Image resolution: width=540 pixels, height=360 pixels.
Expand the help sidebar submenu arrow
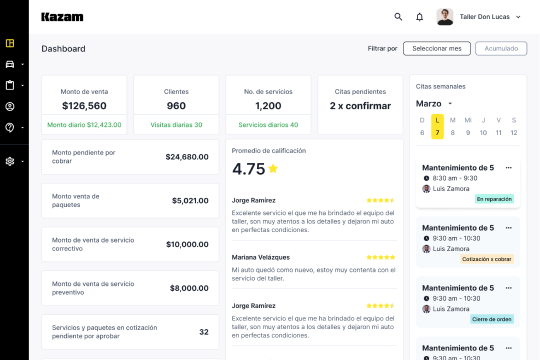pyautogui.click(x=22, y=128)
